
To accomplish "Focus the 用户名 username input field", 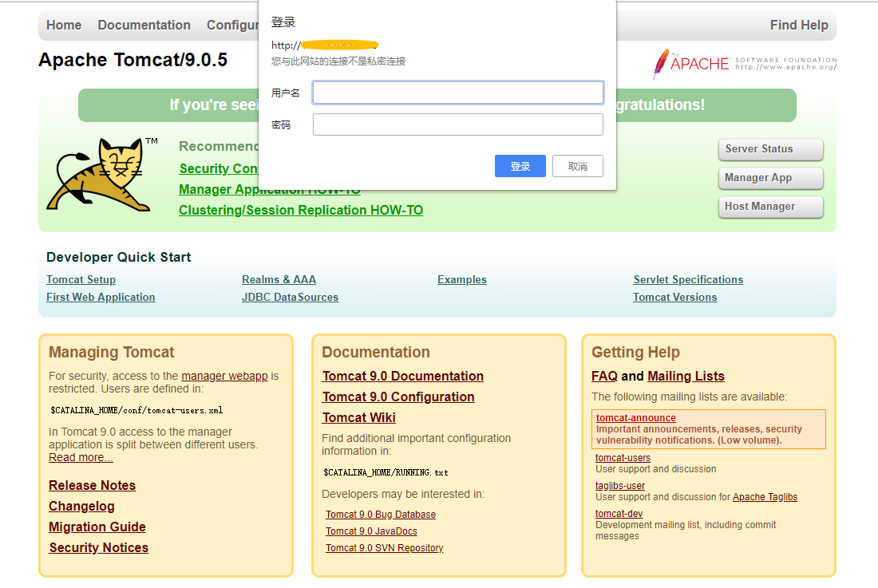I will (458, 93).
